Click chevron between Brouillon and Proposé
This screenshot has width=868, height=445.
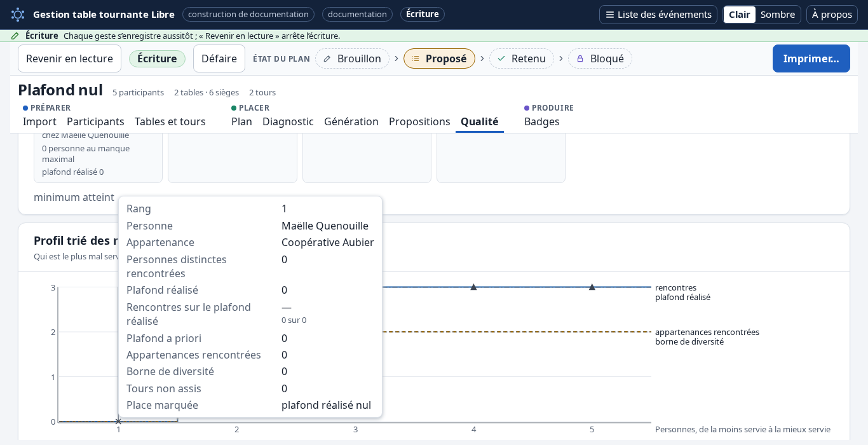point(397,58)
